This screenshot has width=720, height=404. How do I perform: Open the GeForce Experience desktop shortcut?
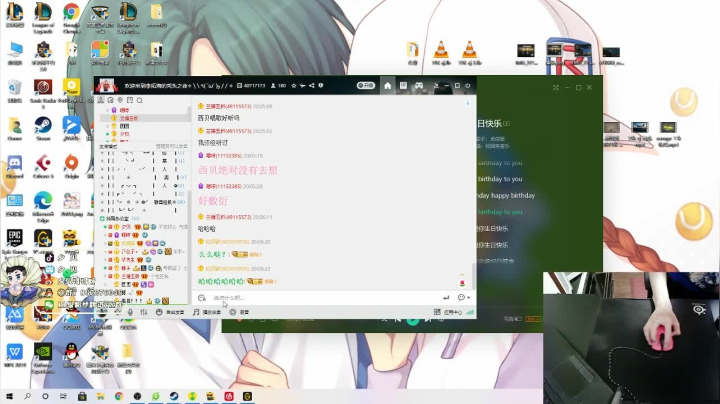[x=43, y=358]
